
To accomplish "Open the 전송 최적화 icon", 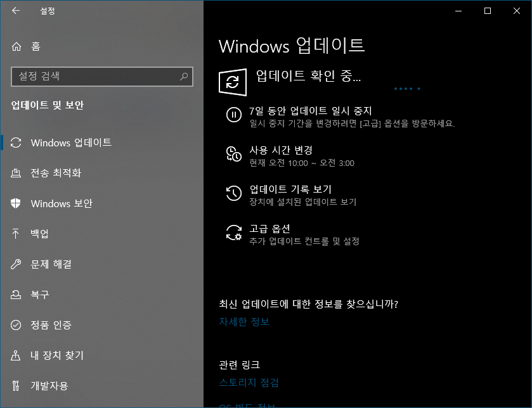I will (16, 173).
